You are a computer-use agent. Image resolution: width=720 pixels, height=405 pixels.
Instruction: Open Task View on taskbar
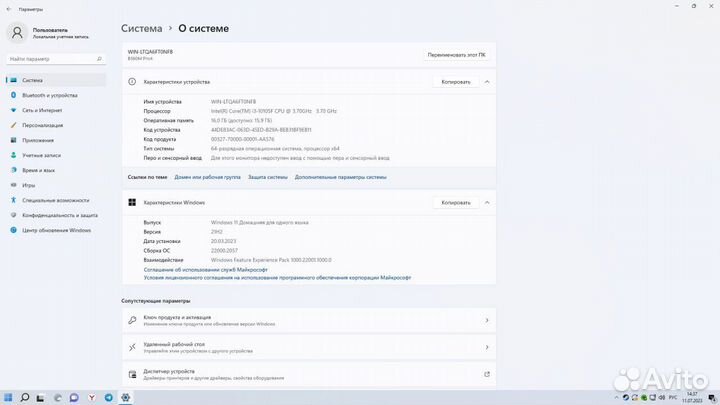click(40, 398)
